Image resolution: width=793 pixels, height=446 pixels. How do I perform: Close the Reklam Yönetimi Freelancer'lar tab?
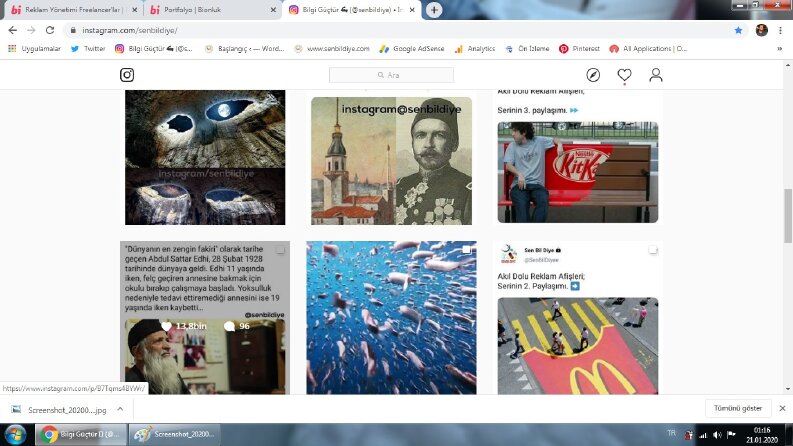[x=134, y=10]
